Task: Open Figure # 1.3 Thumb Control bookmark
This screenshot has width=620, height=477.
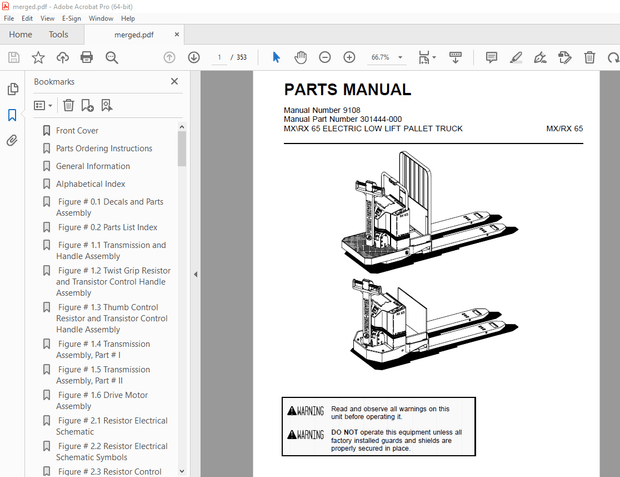Action: [x=112, y=318]
